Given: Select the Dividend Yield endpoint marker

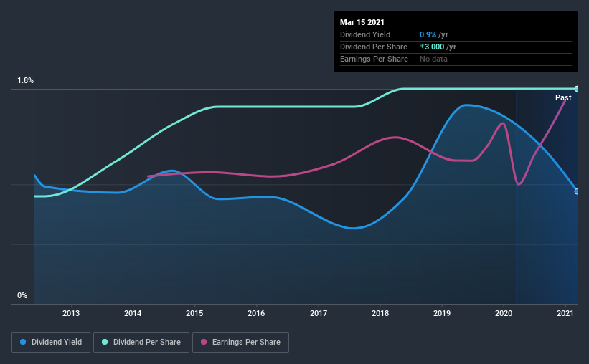Looking at the screenshot, I should click(576, 191).
